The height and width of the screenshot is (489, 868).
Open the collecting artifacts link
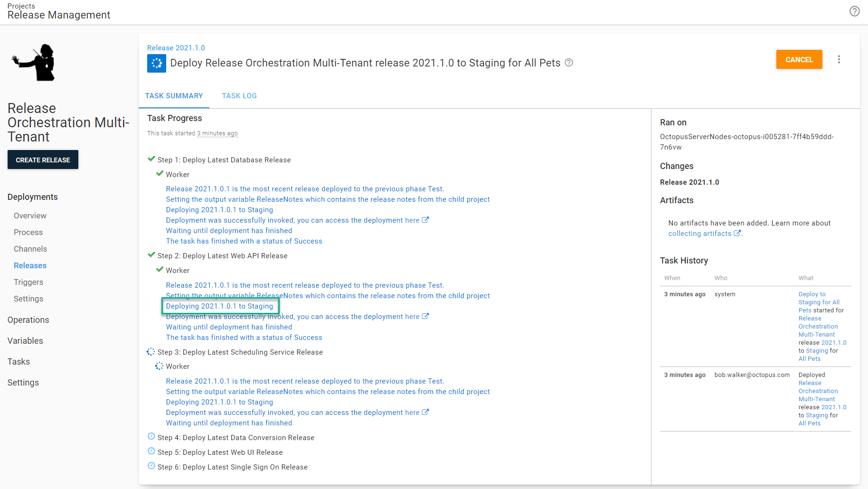pyautogui.click(x=699, y=234)
